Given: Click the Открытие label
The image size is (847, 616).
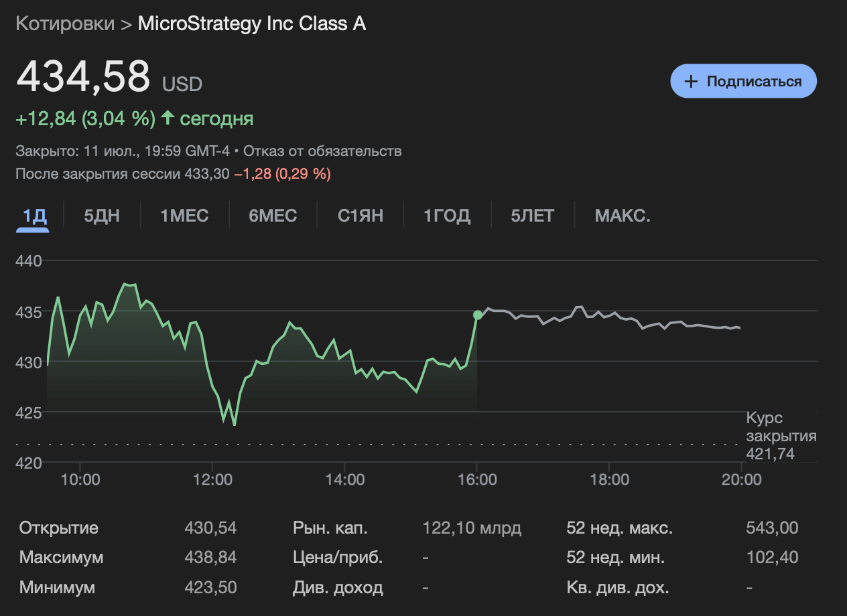Looking at the screenshot, I should click(x=59, y=528).
